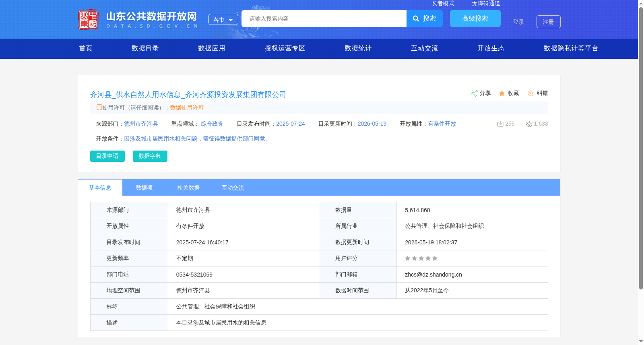
Task: Click the search input field
Action: pos(324,19)
